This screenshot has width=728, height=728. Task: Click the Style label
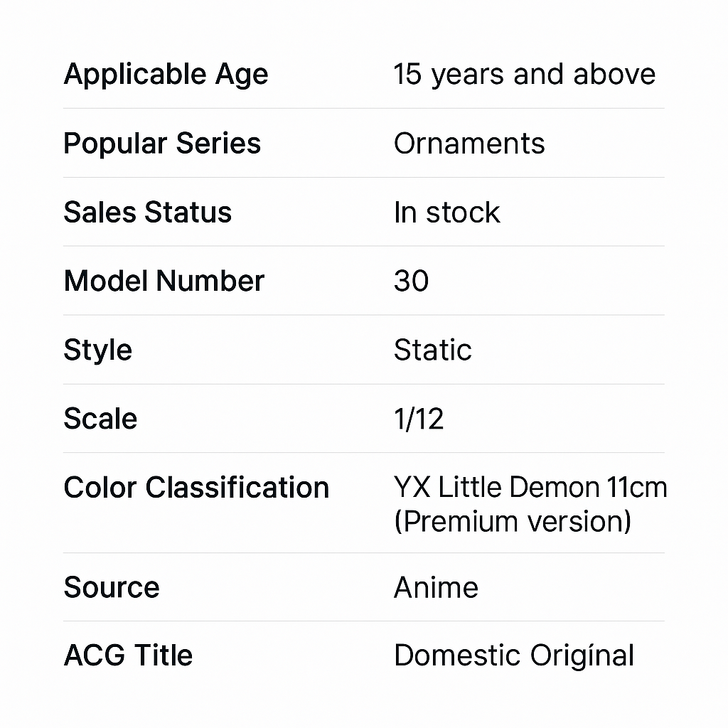97,350
